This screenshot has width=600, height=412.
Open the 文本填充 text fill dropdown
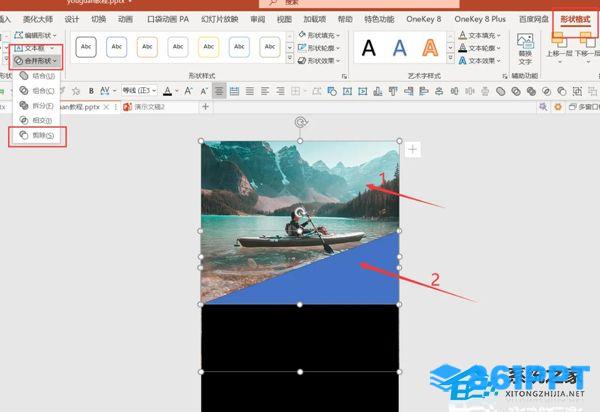(480, 35)
